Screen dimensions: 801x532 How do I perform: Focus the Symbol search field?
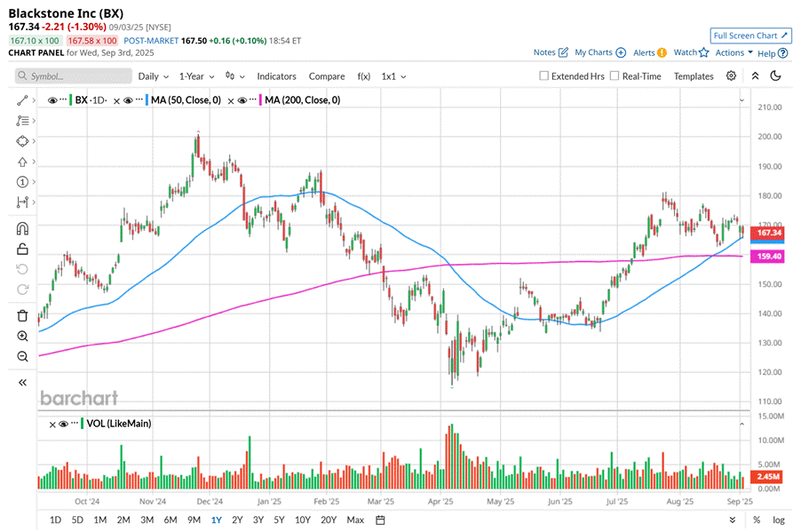click(x=73, y=76)
